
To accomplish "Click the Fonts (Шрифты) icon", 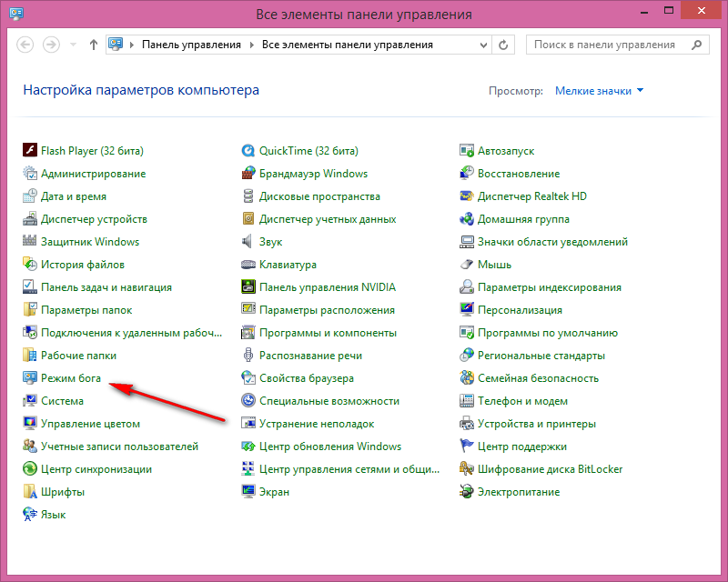I will [x=30, y=491].
